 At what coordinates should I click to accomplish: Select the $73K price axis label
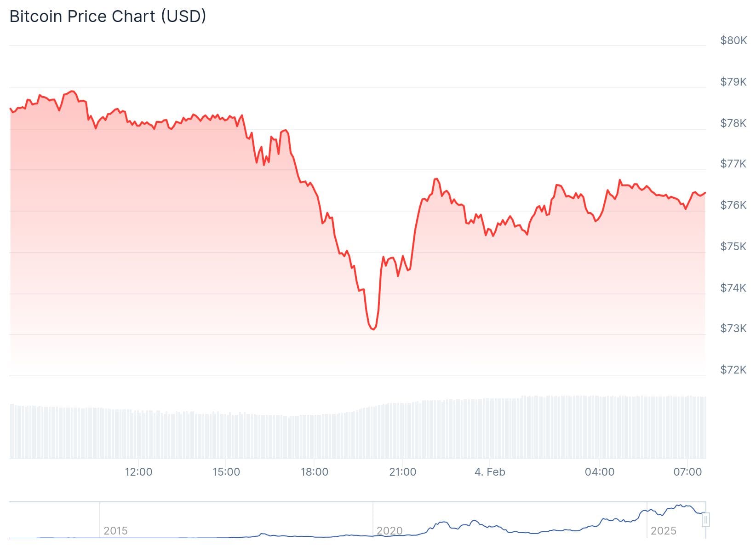[733, 328]
